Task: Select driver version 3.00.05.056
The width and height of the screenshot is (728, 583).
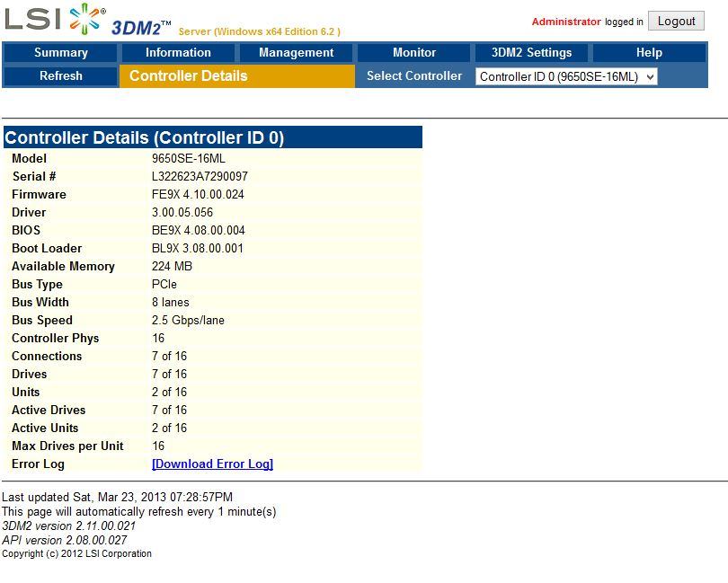Action: 182,212
